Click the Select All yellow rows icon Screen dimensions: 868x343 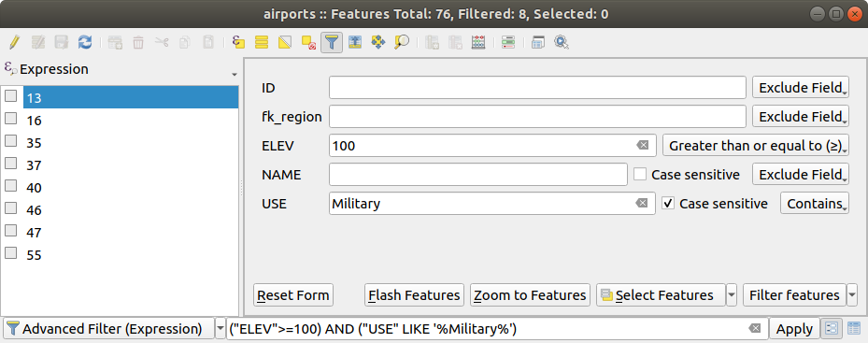(262, 42)
